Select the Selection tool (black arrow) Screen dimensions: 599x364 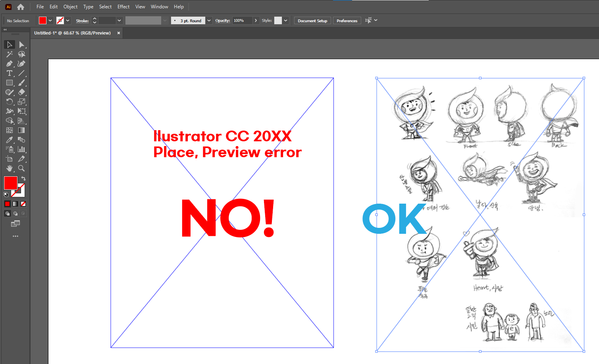(10, 44)
